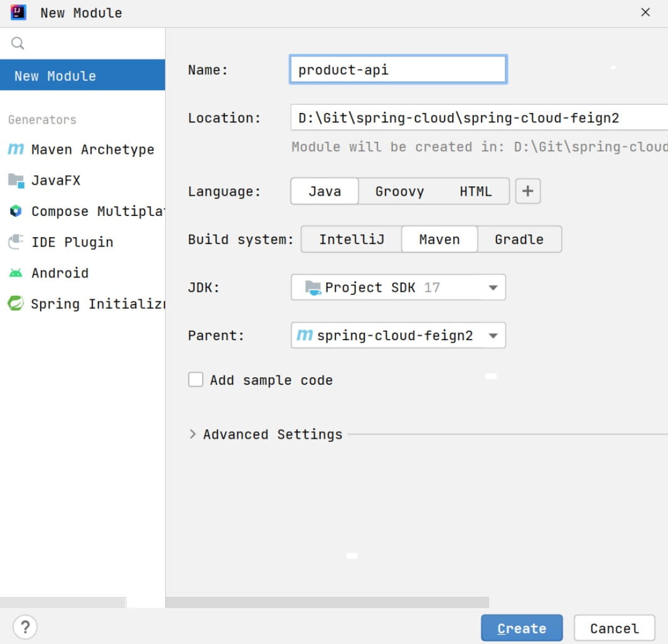The image size is (668, 644).
Task: Select HTML language option
Action: coord(475,191)
